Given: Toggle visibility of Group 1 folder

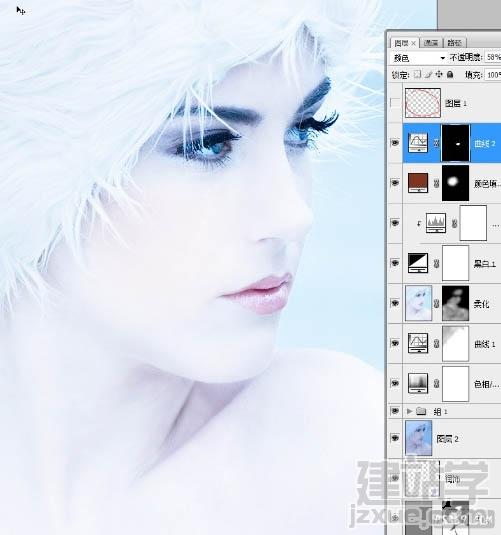Looking at the screenshot, I should click(x=395, y=411).
